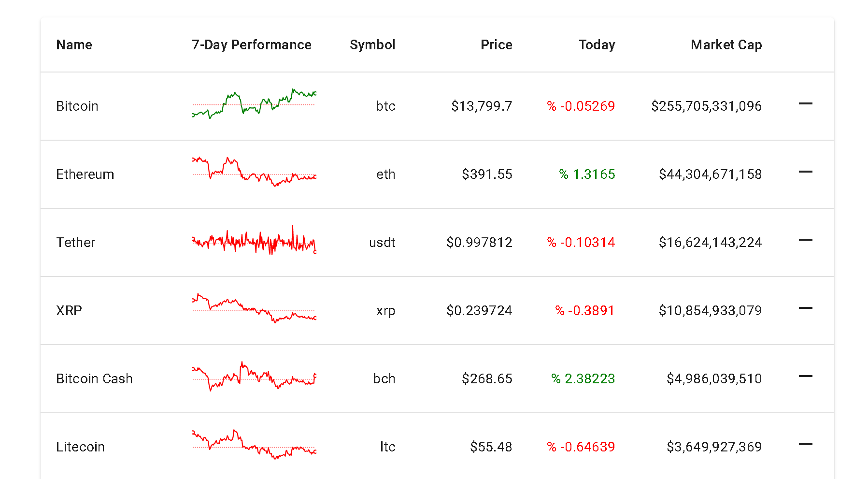868x479 pixels.
Task: Click market cap $10,854,933,079
Action: coord(711,311)
